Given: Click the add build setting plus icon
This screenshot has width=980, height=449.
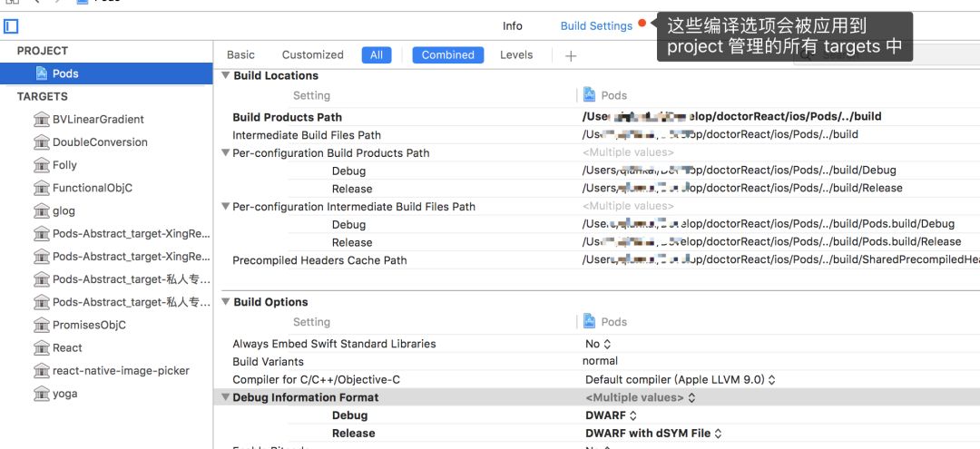Looking at the screenshot, I should pos(571,55).
